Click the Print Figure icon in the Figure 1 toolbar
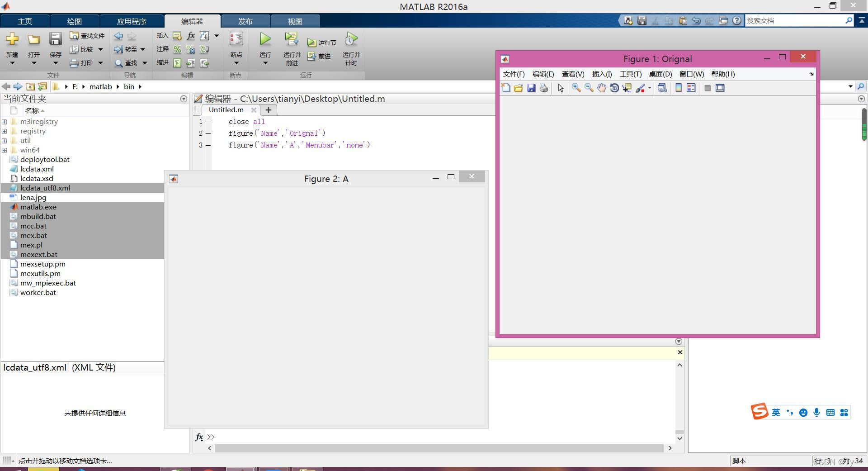Screen dimensions: 868x471 click(x=544, y=88)
